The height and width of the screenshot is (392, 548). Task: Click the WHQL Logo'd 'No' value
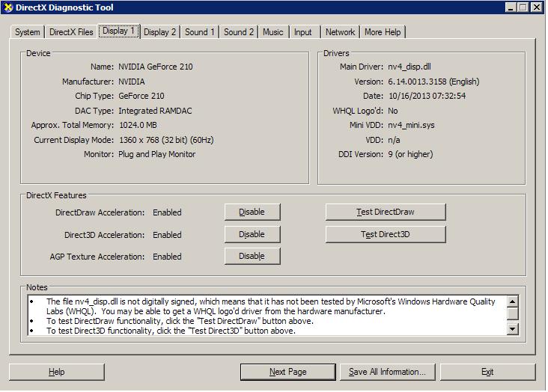click(393, 111)
